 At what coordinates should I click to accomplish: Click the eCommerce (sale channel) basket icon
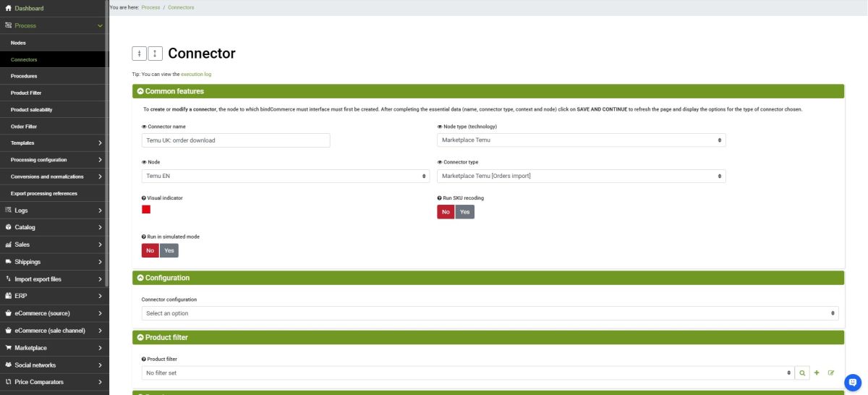(x=8, y=331)
